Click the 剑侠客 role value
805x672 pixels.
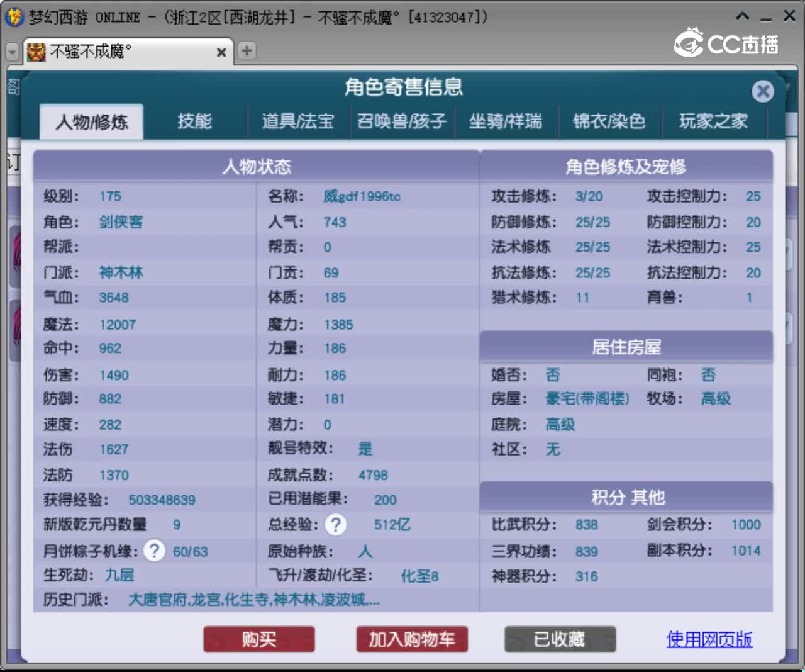121,222
